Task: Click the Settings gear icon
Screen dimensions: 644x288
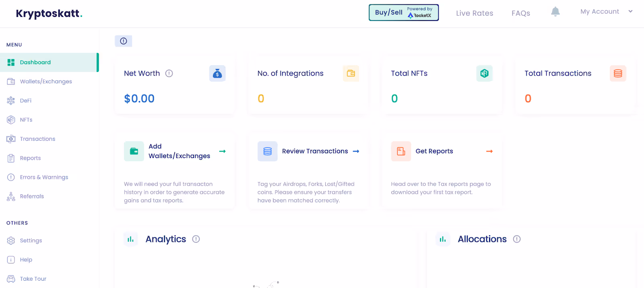Action: 11,241
